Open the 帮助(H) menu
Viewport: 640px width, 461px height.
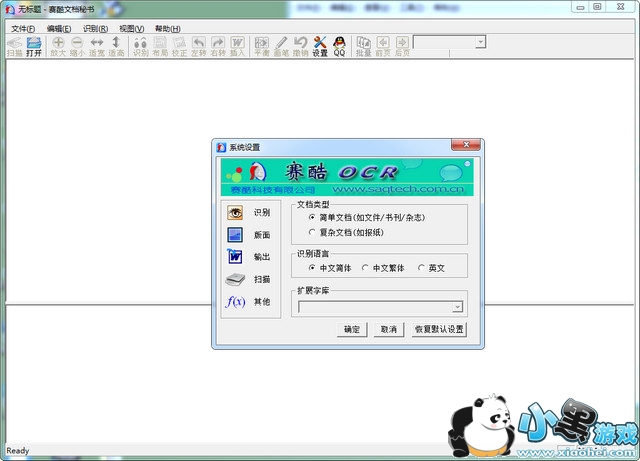pyautogui.click(x=168, y=29)
